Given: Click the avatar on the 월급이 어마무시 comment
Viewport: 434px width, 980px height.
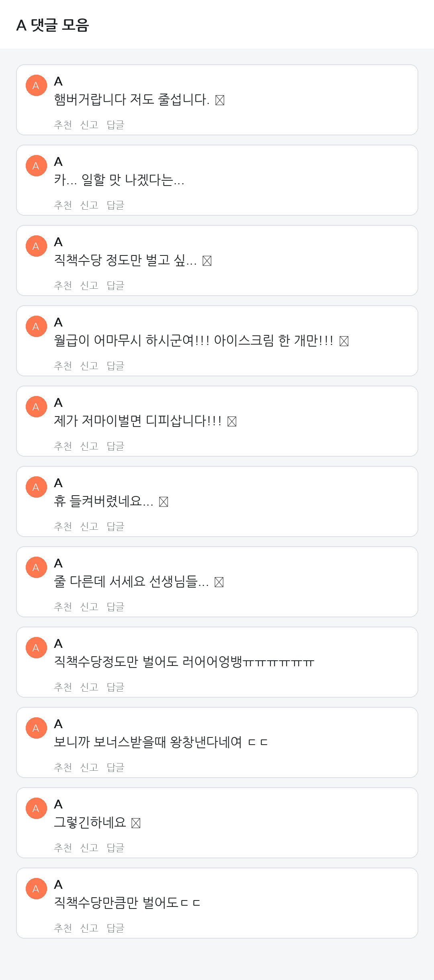Looking at the screenshot, I should [x=36, y=327].
